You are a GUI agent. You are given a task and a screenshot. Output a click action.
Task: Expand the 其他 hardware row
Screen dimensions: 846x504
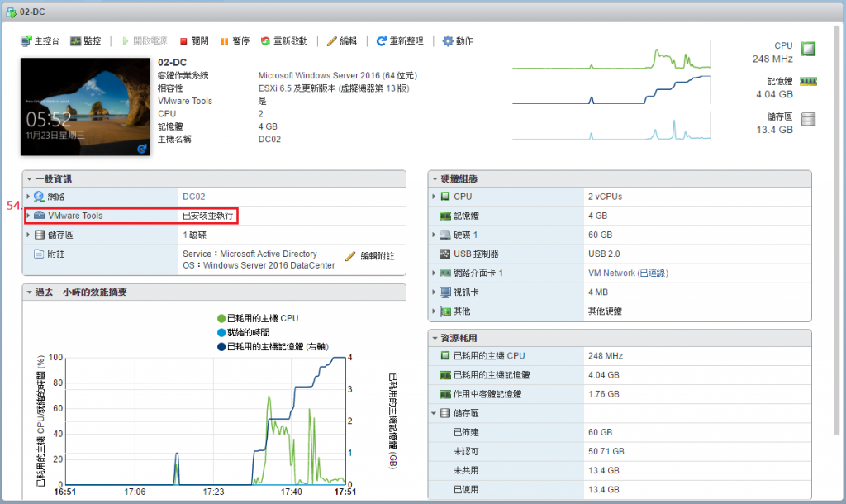pos(434,311)
